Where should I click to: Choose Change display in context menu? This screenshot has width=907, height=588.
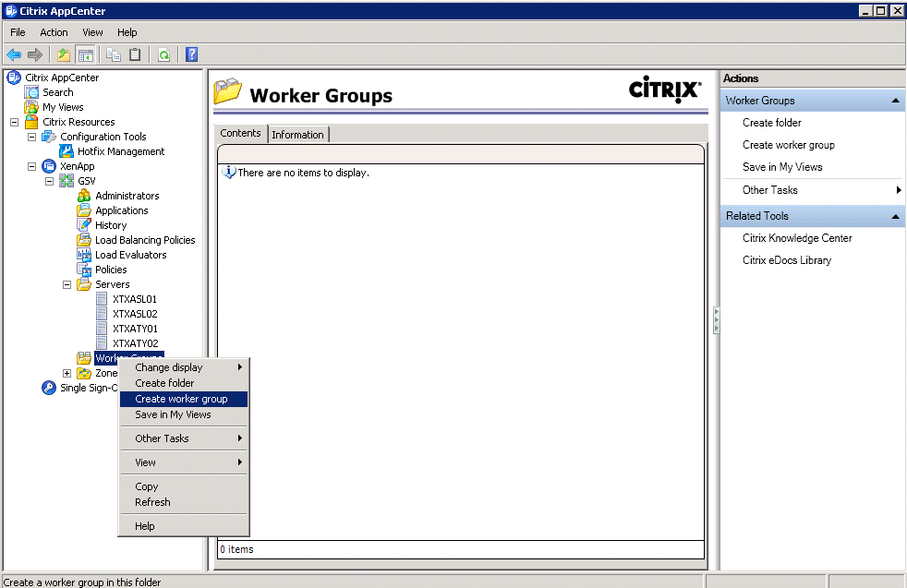coord(184,367)
